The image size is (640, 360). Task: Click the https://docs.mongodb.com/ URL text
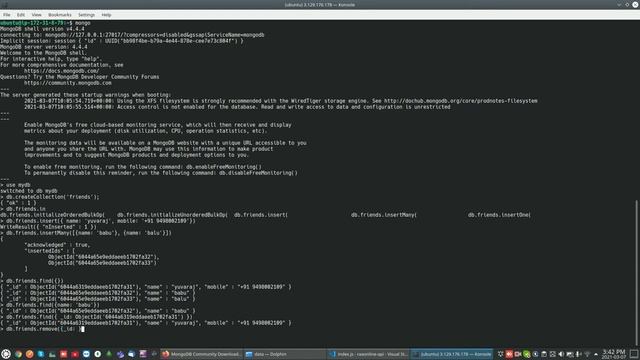[x=61, y=71]
